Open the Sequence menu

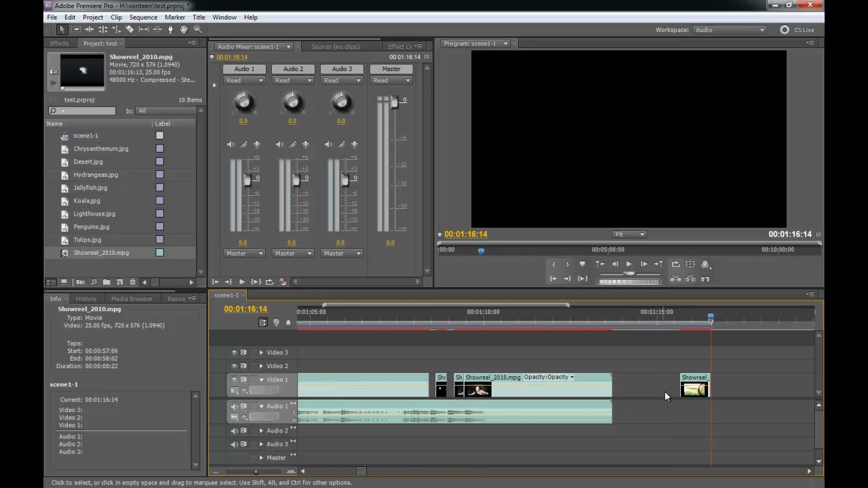[143, 17]
